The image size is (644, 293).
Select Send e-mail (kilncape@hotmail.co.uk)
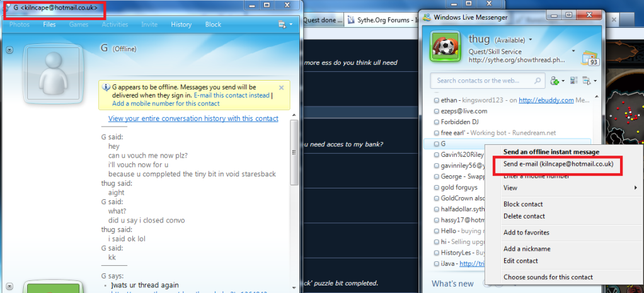(558, 164)
